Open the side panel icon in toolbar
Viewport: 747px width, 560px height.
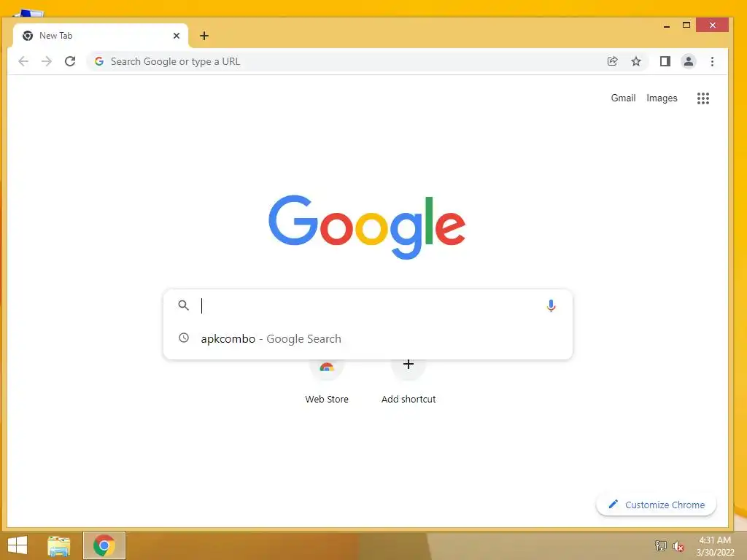click(665, 61)
